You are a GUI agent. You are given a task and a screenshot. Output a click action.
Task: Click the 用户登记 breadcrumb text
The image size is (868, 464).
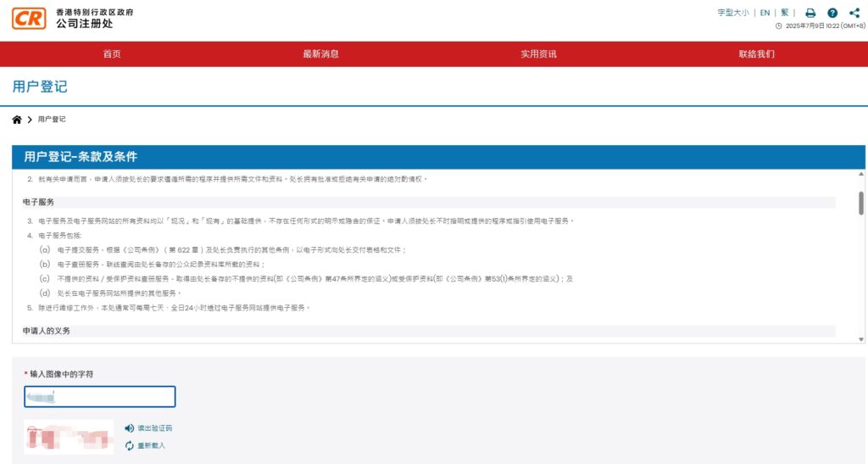click(52, 119)
